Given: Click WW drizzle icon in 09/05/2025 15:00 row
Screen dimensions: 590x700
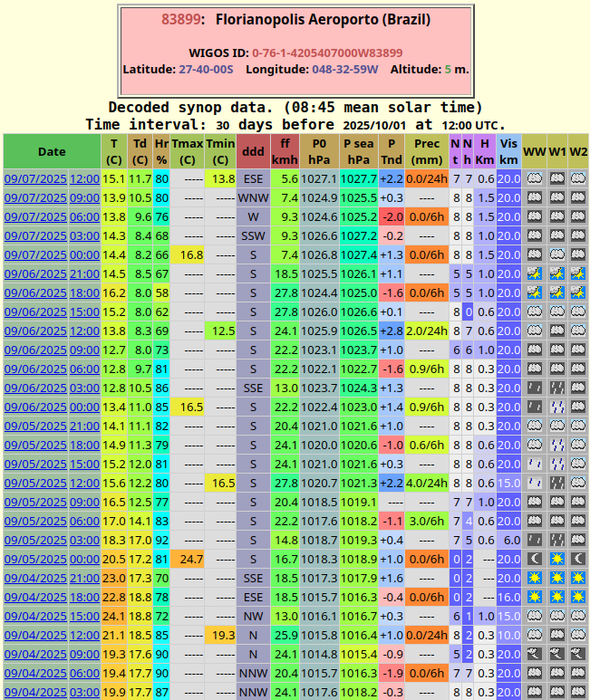Looking at the screenshot, I should 534,464.
